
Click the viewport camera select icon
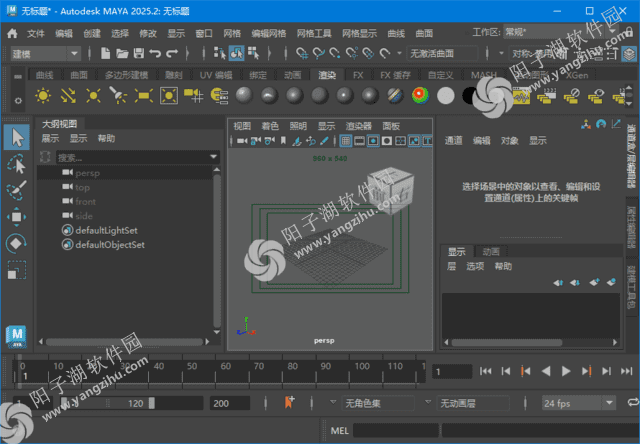[x=242, y=141]
